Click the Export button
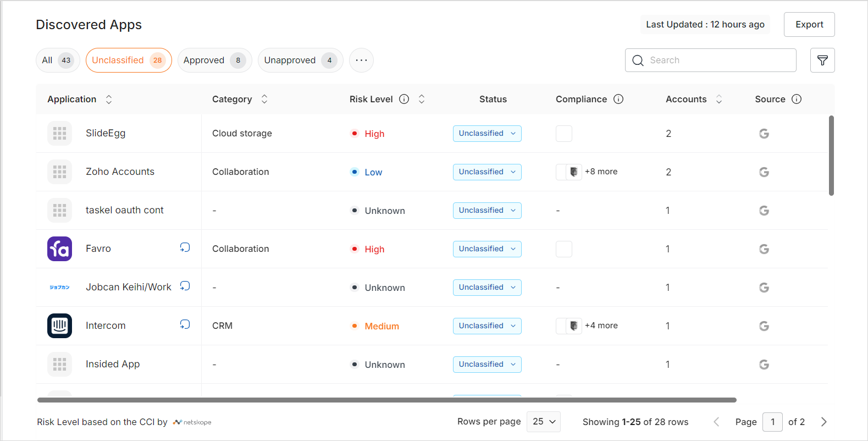Screen dimensions: 868x441 tap(809, 25)
